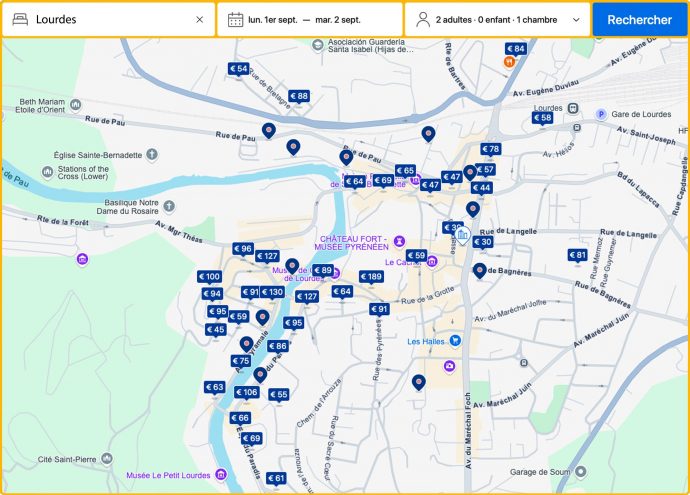The width and height of the screenshot is (690, 495).
Task: Select the € 100 hotel price marker
Action: [x=209, y=277]
